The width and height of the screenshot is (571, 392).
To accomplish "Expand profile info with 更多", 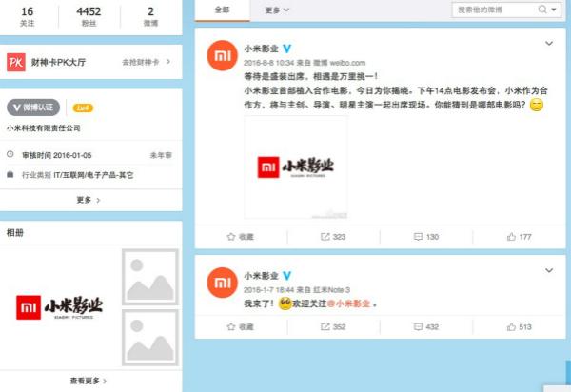I will [x=89, y=200].
